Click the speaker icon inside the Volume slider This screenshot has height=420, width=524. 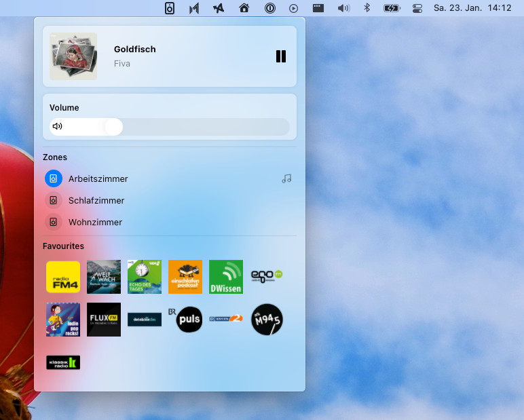[x=58, y=126]
